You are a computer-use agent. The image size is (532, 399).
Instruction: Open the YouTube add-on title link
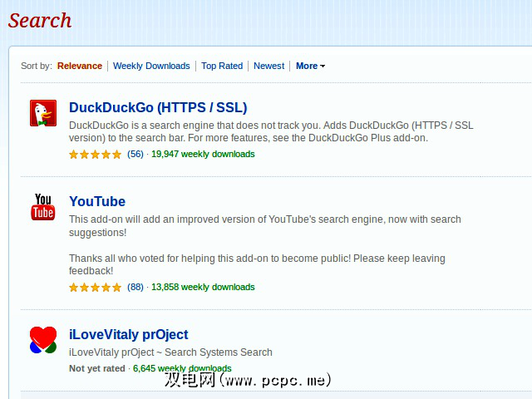[97, 201]
